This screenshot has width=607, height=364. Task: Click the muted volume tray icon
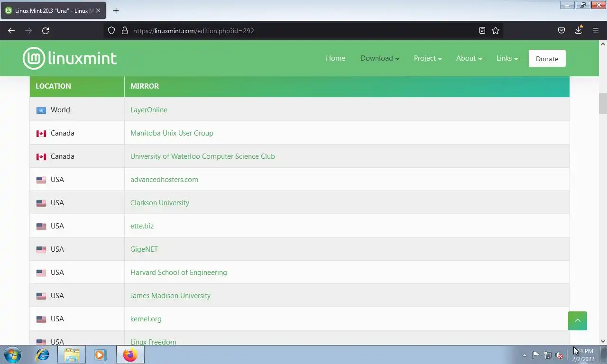point(559,355)
